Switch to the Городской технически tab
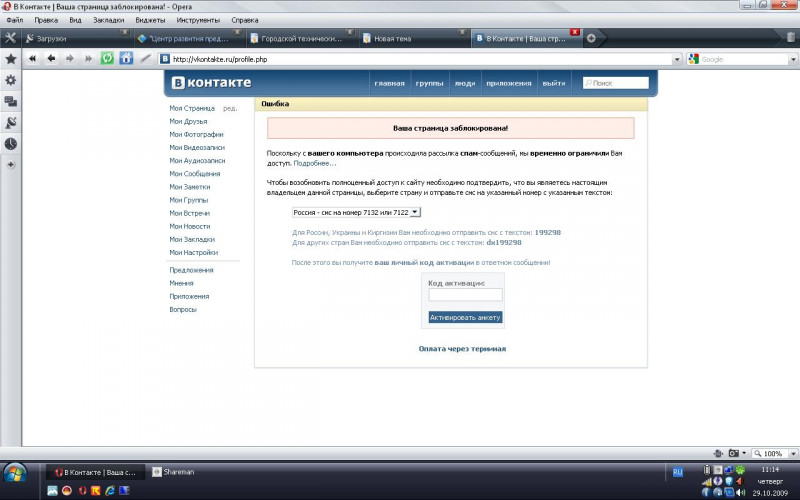 pyautogui.click(x=301, y=38)
